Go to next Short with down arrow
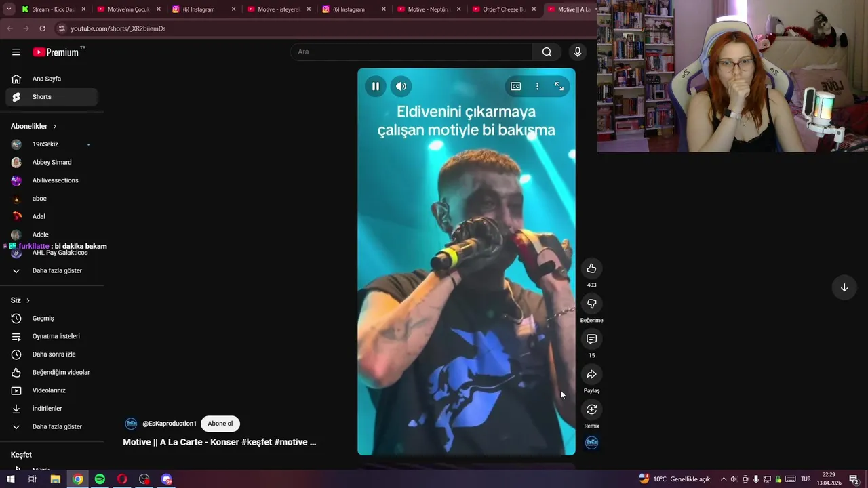 coord(844,287)
